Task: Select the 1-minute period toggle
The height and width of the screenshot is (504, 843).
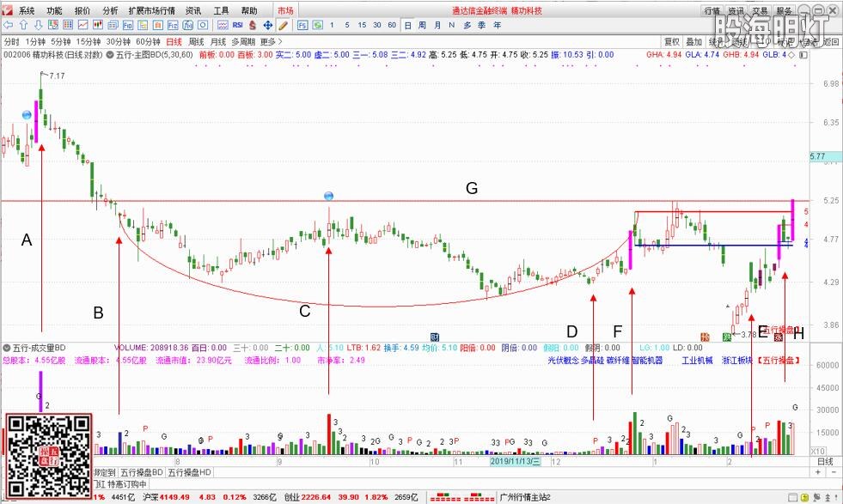Action: pos(332,25)
